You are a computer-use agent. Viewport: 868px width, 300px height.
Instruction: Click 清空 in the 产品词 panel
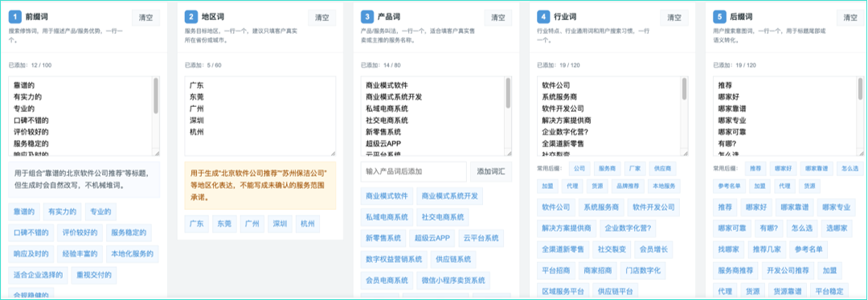point(498,18)
